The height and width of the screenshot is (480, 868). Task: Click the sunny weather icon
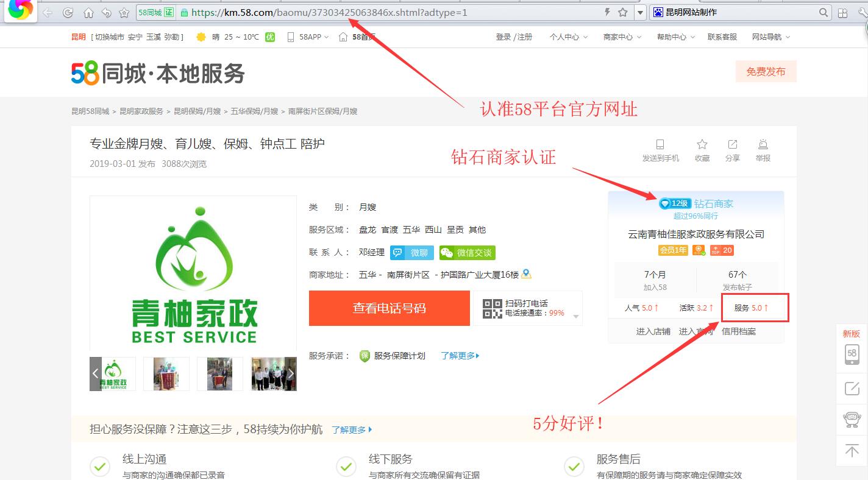(201, 37)
